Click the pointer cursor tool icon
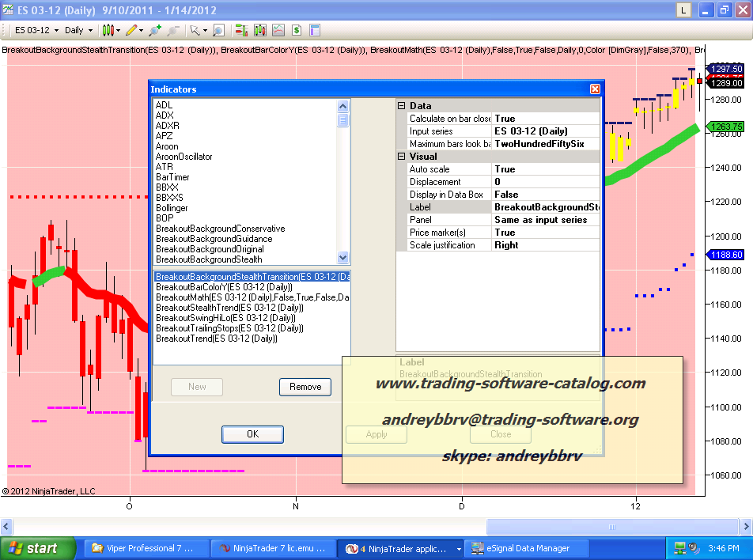This screenshot has width=753, height=560. point(195,30)
